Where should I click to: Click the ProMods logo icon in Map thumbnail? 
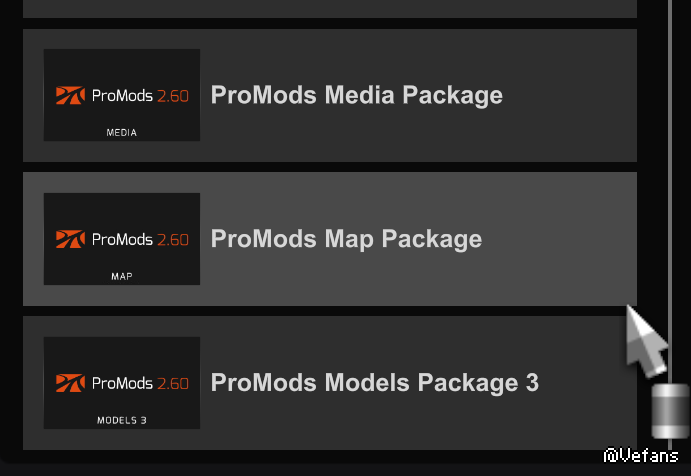70,239
